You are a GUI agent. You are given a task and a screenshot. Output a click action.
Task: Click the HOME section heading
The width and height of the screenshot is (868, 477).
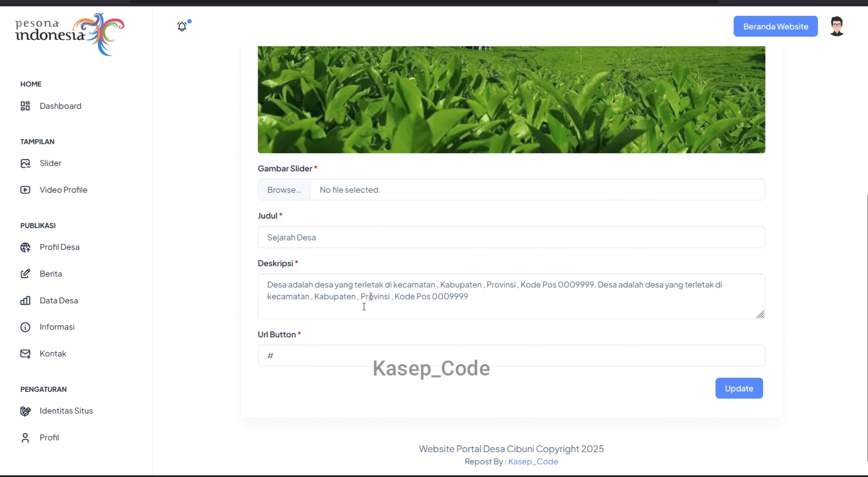[31, 84]
